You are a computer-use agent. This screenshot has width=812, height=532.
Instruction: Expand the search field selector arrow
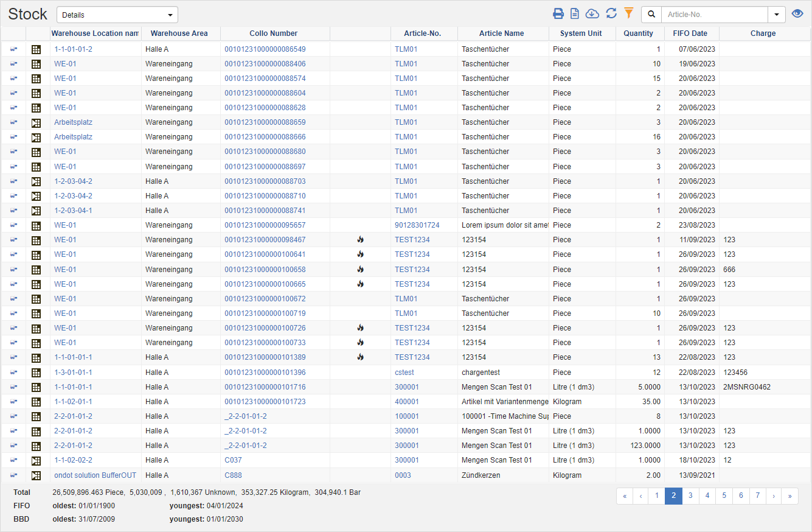click(777, 14)
